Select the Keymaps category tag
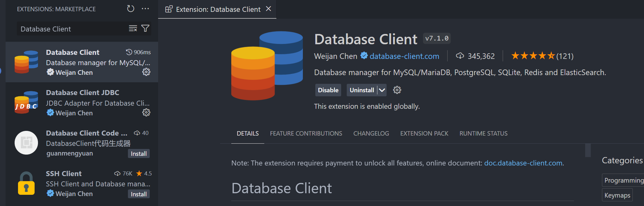The height and width of the screenshot is (206, 644). click(x=617, y=195)
